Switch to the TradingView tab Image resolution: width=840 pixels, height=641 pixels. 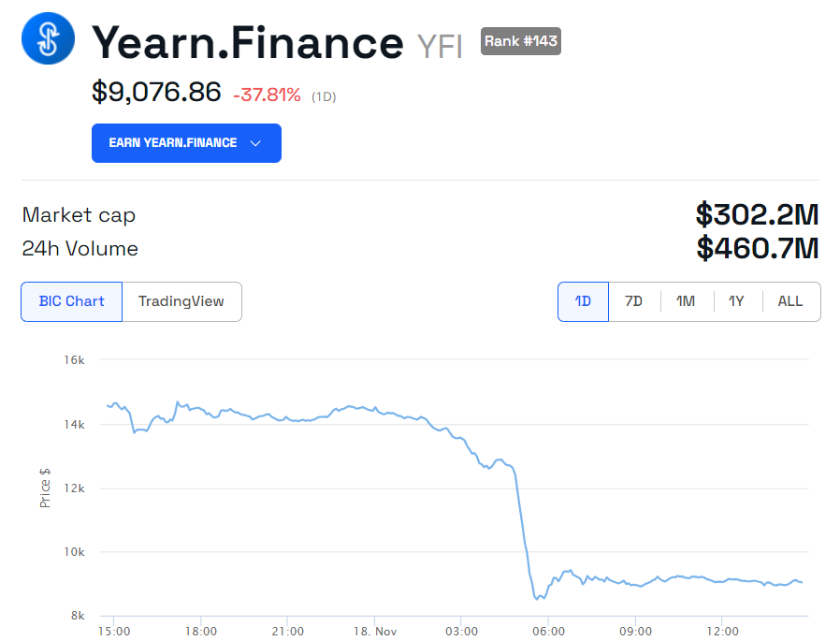(181, 301)
